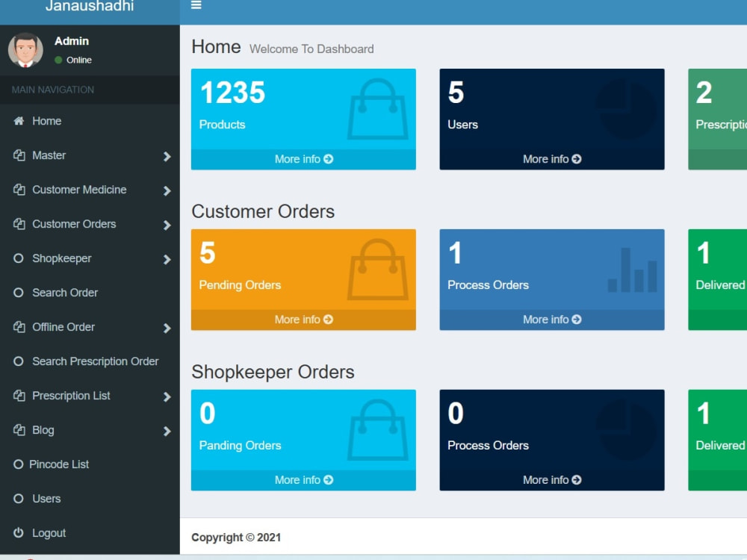Click the Shopkeeper Orders Delivered card
Screen dimensions: 747x560
click(717, 440)
